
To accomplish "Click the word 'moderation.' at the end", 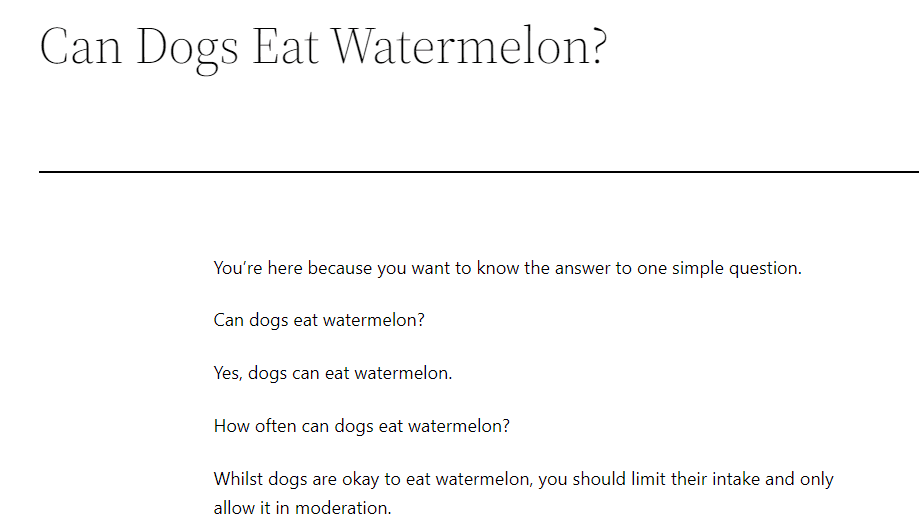I will [x=343, y=508].
